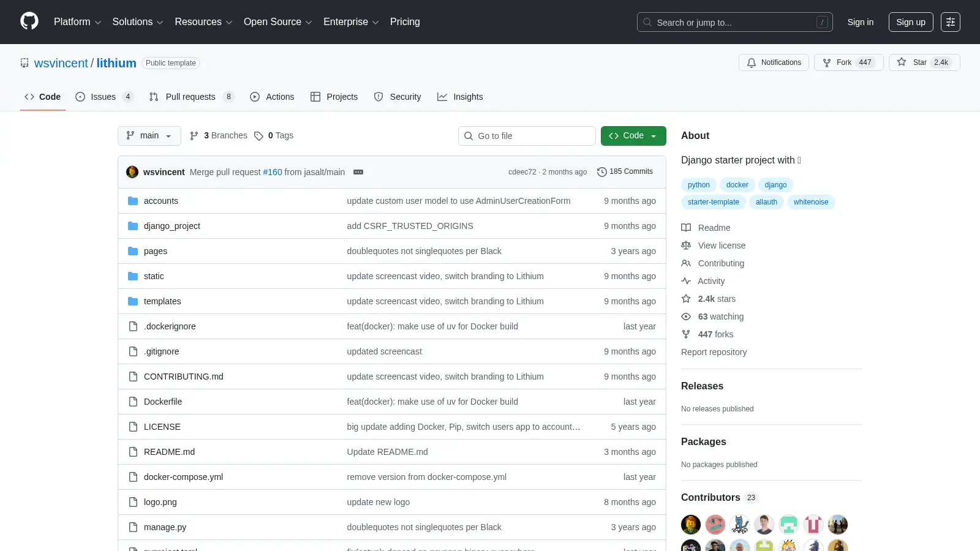Screen dimensions: 980x551
Task: Click the first contributor avatar
Action: (x=691, y=525)
